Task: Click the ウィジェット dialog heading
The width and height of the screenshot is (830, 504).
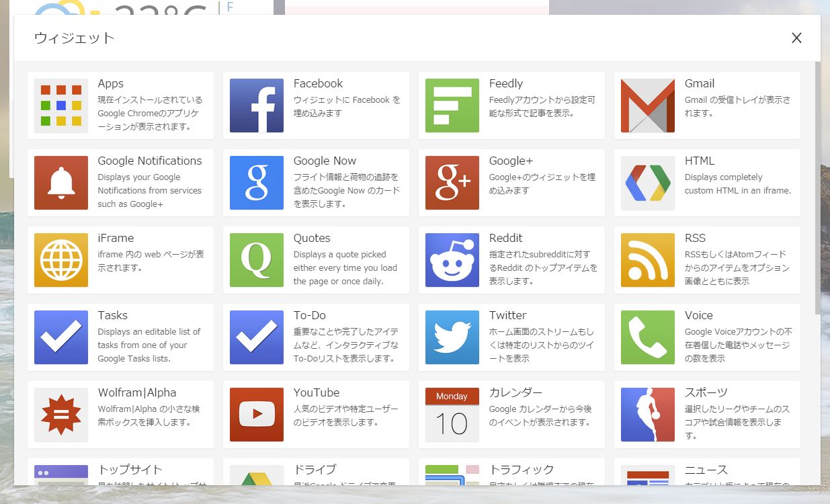Action: [x=75, y=38]
